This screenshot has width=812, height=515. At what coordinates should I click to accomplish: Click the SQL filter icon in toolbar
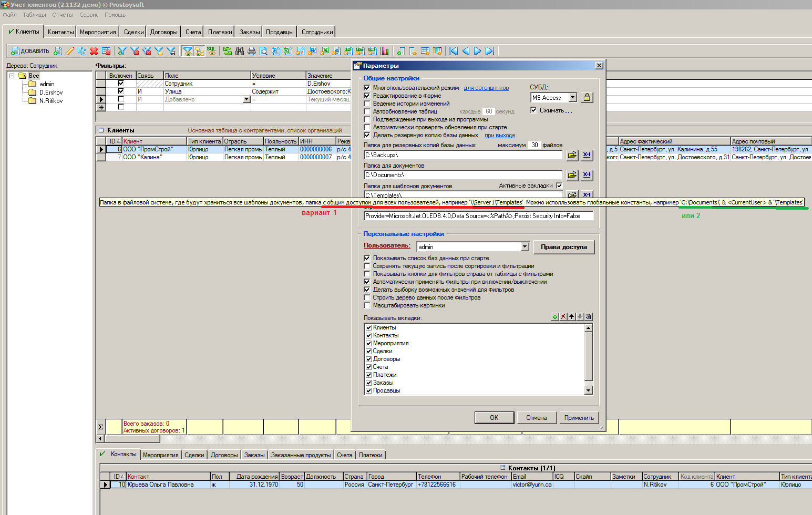[211, 51]
